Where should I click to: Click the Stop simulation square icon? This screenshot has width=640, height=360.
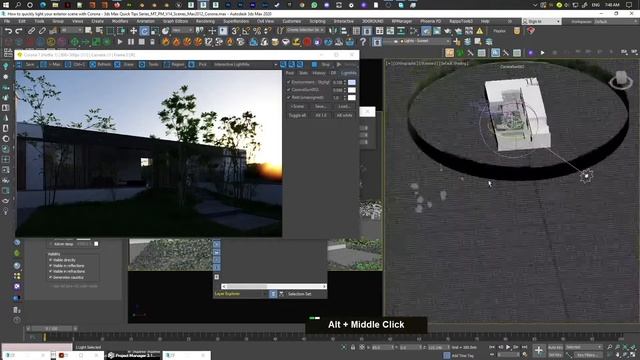click(142, 42)
